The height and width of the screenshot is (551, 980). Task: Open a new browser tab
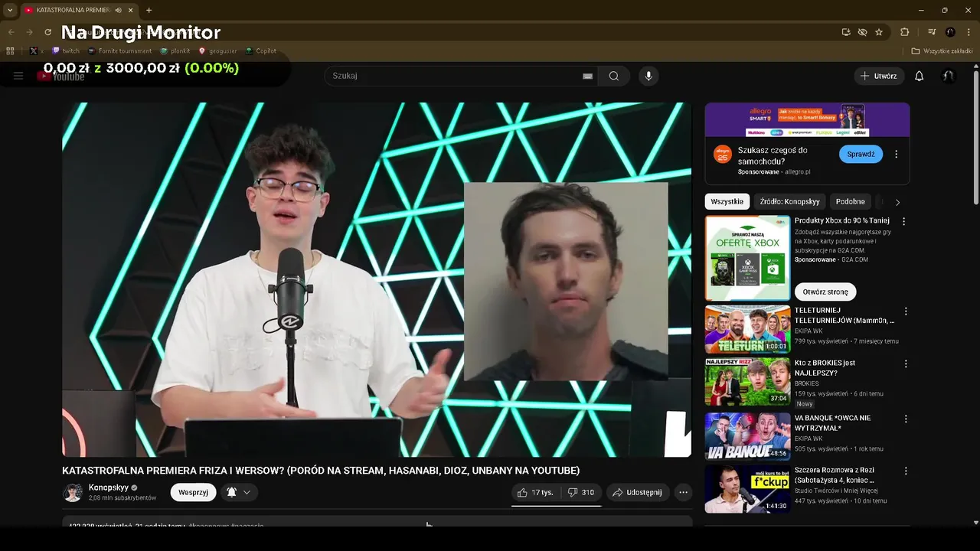tap(149, 10)
